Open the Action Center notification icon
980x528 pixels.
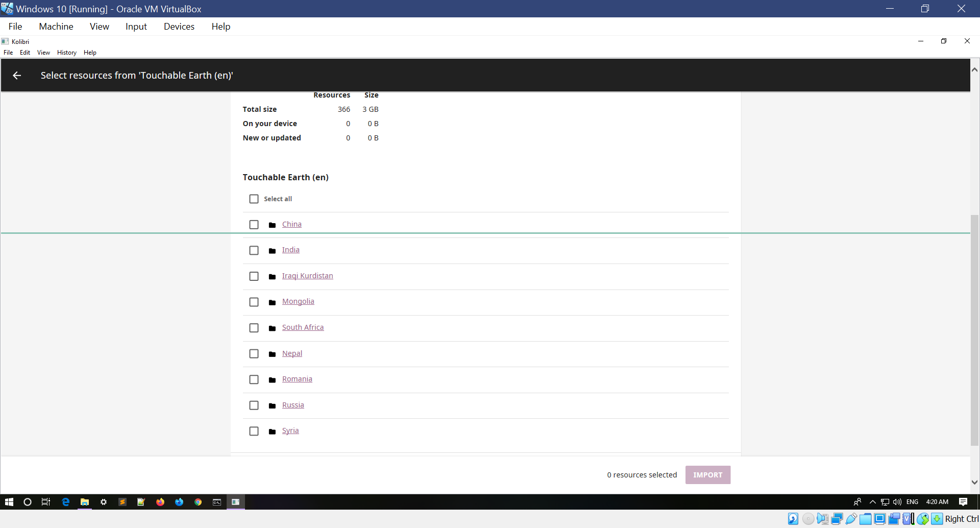pyautogui.click(x=964, y=501)
